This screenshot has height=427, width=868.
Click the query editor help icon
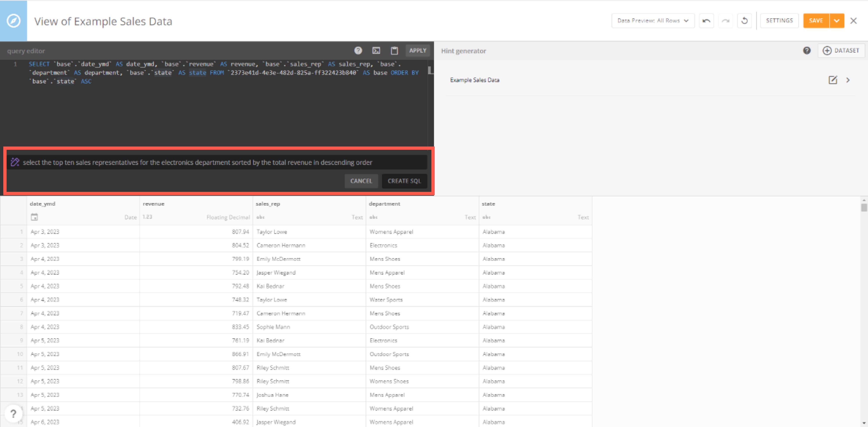pos(358,51)
